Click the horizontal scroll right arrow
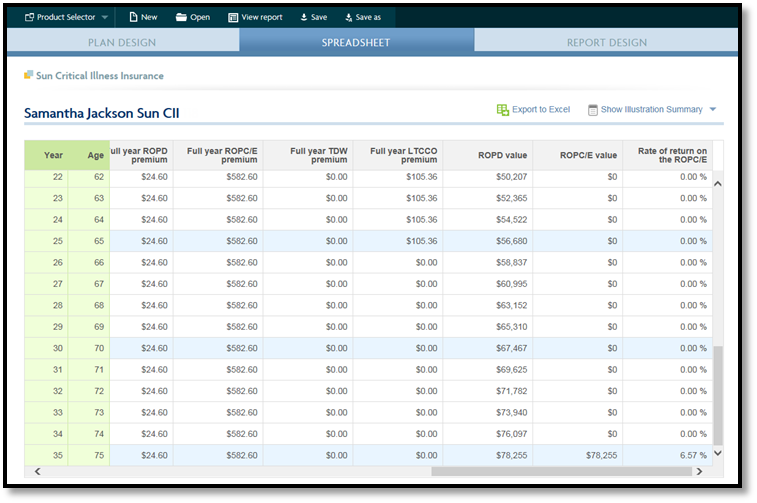Screen dimensions: 757x503 click(699, 471)
